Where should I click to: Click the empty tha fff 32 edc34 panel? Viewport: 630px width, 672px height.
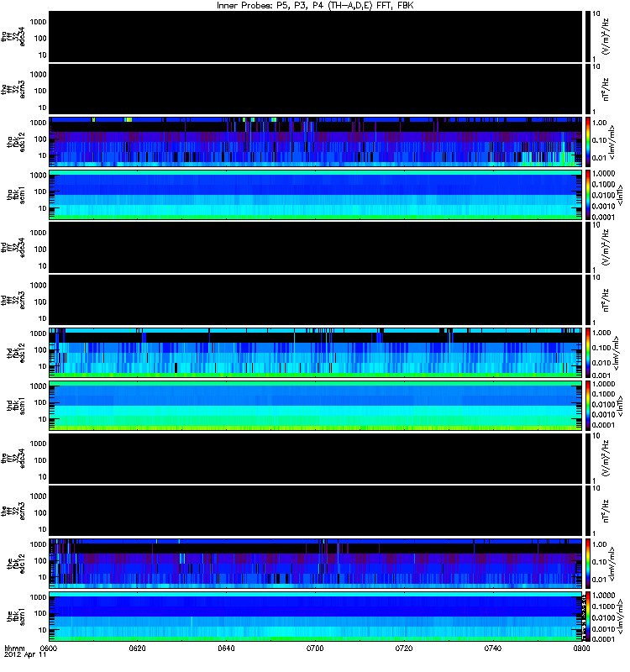315,37
